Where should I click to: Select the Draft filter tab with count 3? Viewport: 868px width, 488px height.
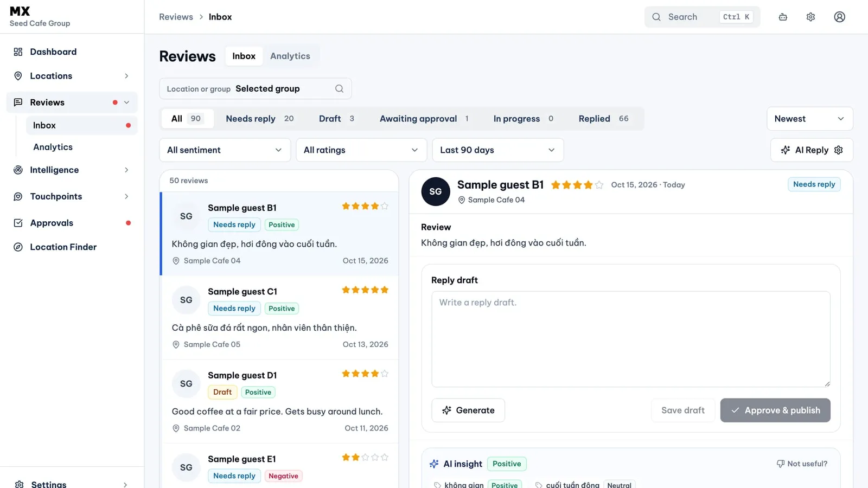click(336, 119)
